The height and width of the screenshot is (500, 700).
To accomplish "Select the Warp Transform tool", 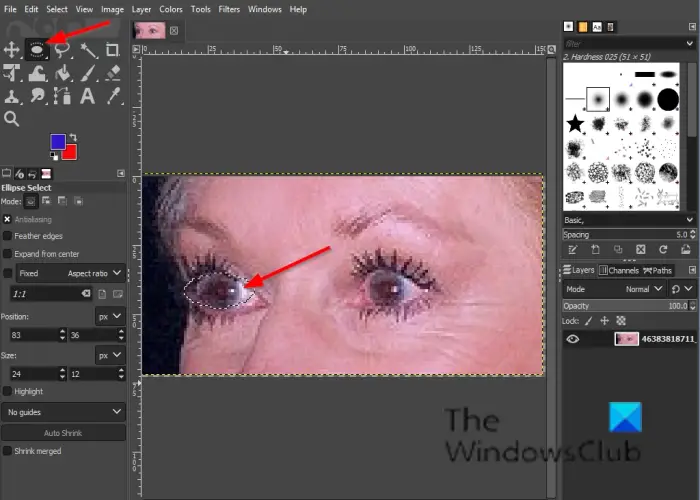I will coord(38,73).
